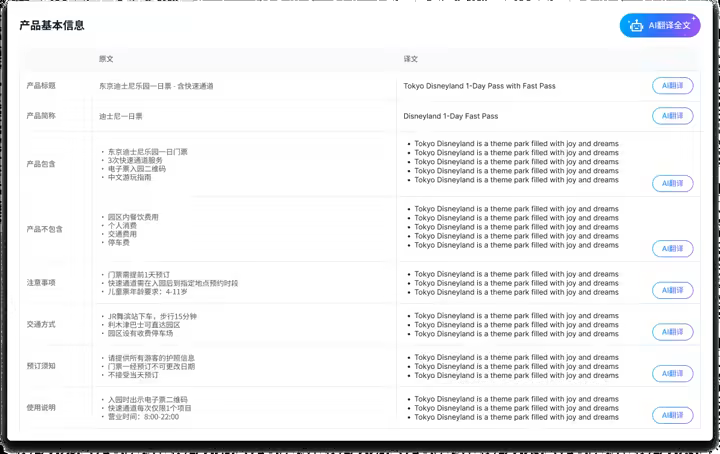720x454 pixels.
Task: Click bullet 入园时出示电子票二维码
Action: (x=147, y=400)
